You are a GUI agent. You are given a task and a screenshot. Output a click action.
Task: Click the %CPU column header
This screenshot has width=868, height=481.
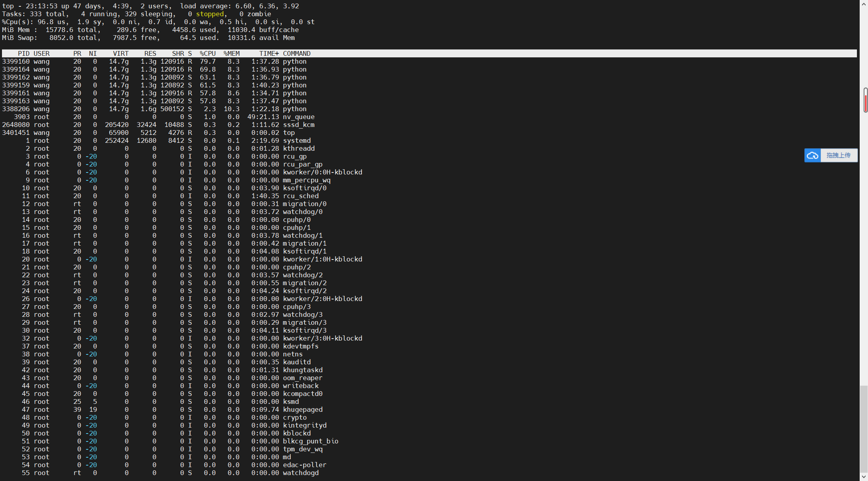click(208, 53)
